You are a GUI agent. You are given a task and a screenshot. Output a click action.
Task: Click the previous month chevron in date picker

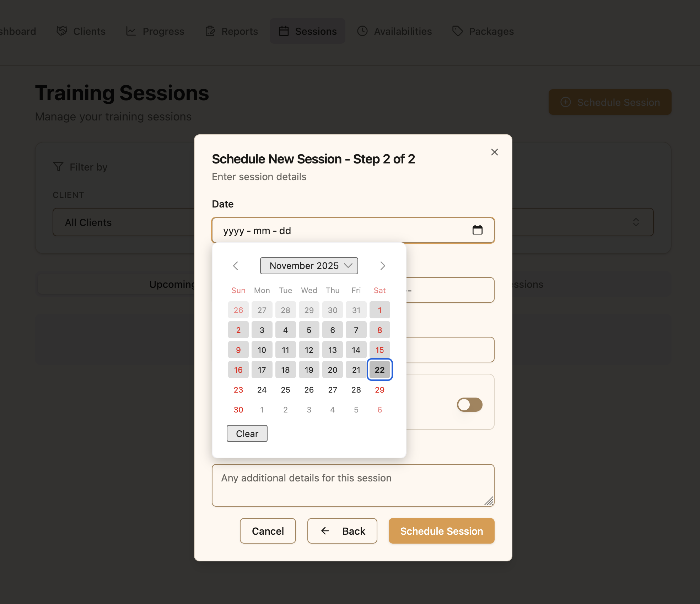pos(236,265)
